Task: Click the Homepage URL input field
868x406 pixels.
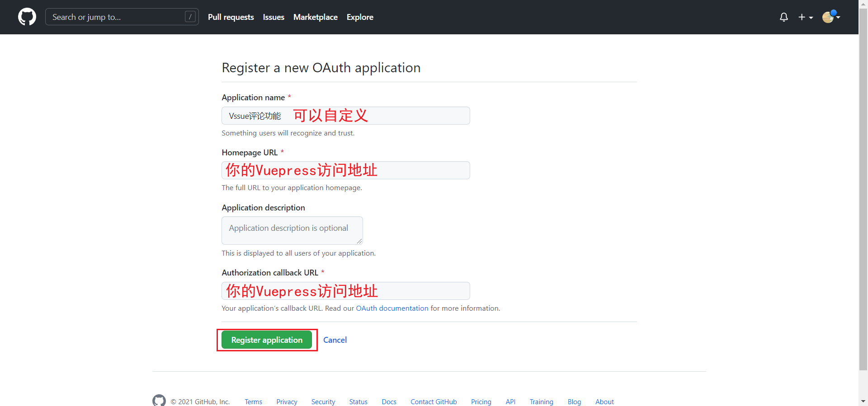Action: coord(346,170)
